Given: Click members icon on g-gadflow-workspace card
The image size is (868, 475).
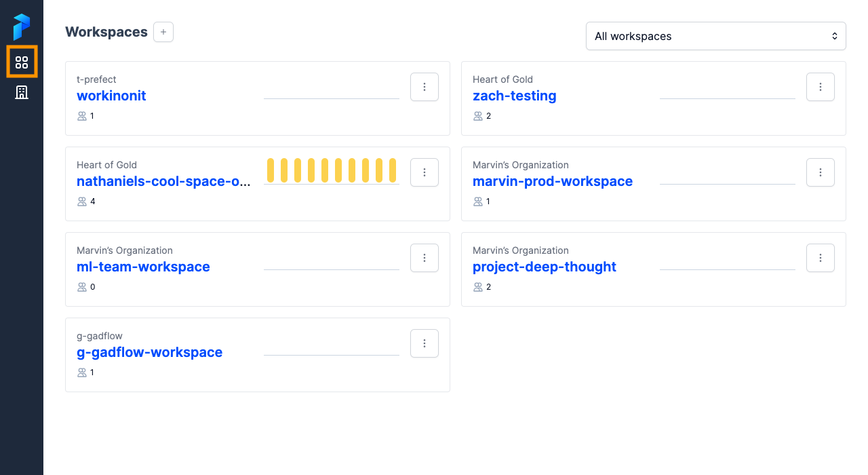Looking at the screenshot, I should 82,373.
